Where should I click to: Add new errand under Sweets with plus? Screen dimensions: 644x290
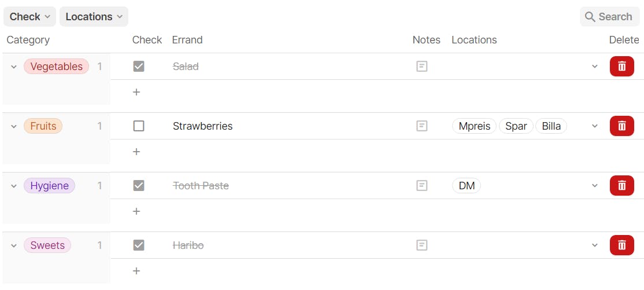point(136,271)
